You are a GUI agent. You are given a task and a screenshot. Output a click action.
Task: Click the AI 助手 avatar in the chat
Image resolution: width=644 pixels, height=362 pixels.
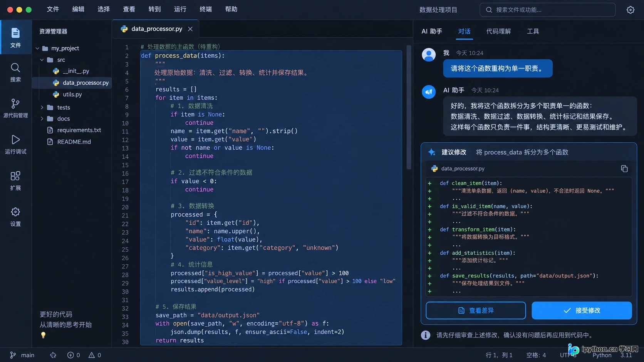point(429,92)
